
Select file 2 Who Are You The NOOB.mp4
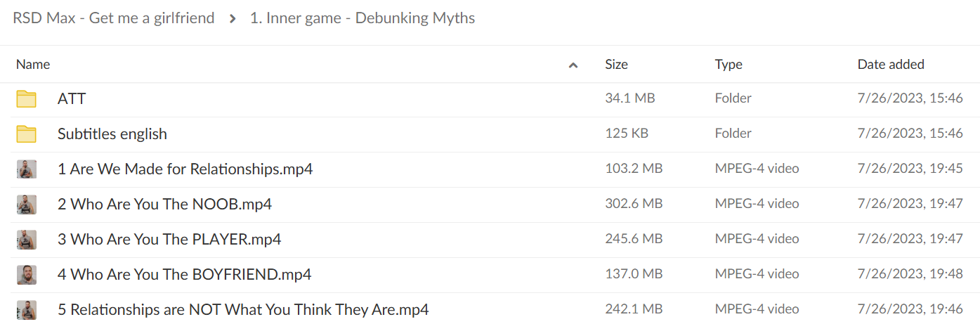[164, 204]
